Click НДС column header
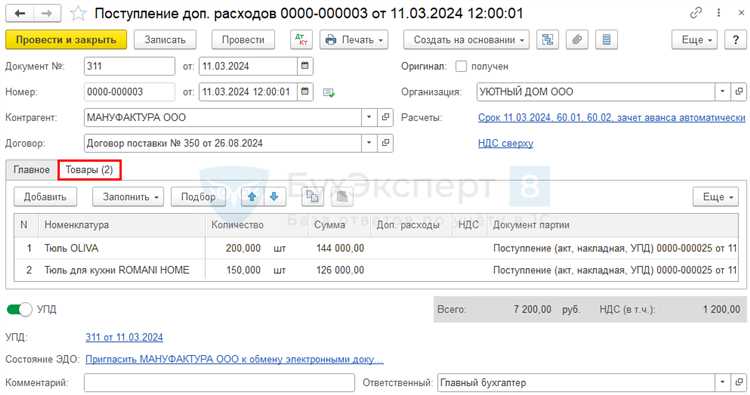 tap(468, 224)
